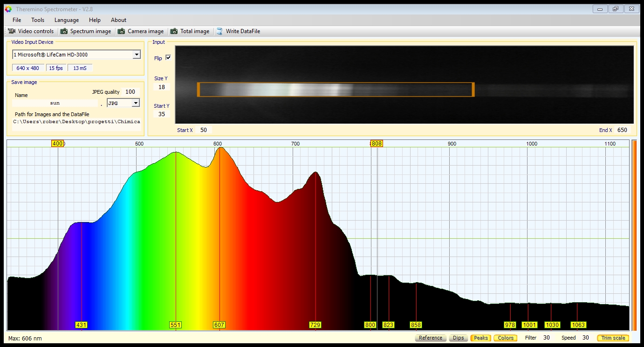The image size is (644, 347).
Task: Open the Language menu
Action: point(67,20)
